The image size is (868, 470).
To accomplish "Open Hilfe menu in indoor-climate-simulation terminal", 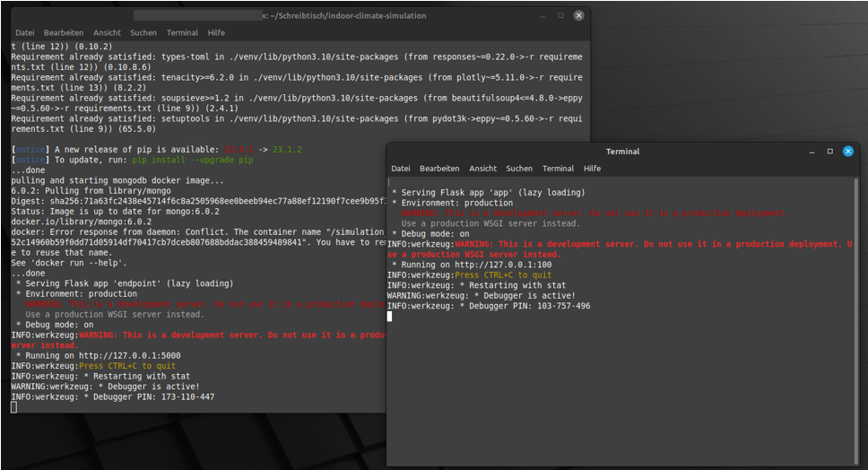I will coord(216,33).
